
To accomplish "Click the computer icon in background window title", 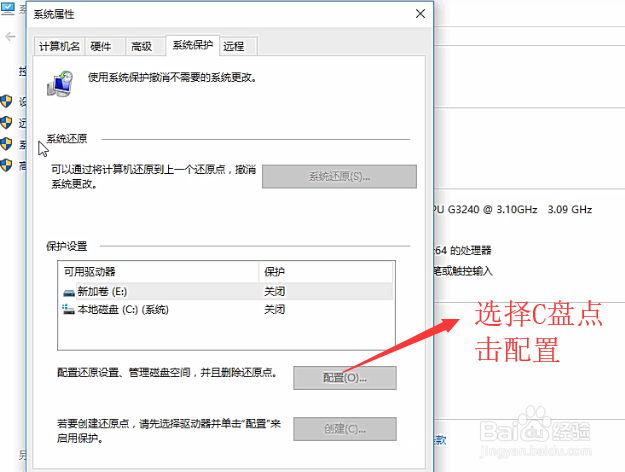I will pyautogui.click(x=8, y=9).
